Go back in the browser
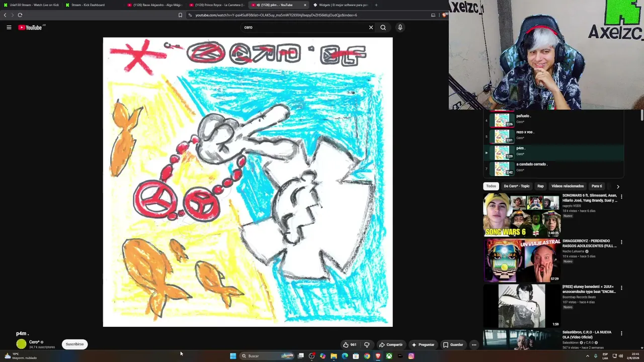This screenshot has height=362, width=644. pos(5,15)
